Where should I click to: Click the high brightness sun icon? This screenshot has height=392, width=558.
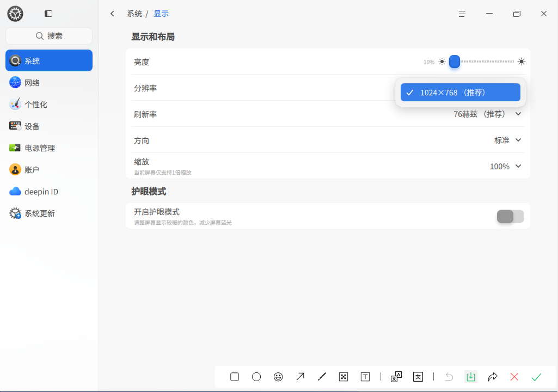[x=522, y=62]
